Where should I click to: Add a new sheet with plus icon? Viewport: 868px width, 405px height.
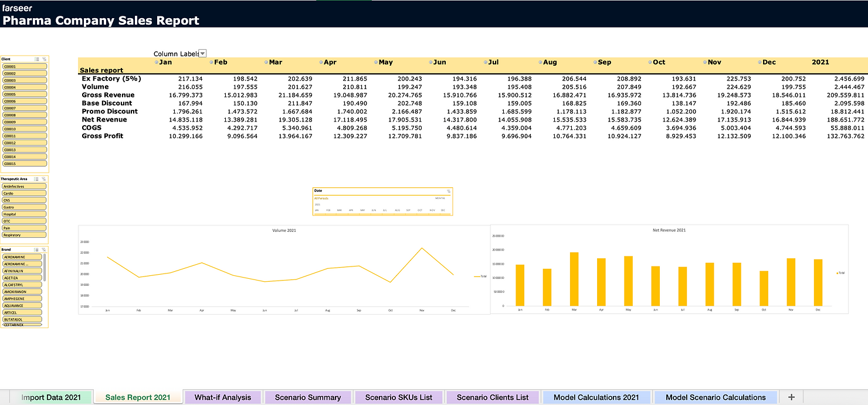tap(791, 397)
